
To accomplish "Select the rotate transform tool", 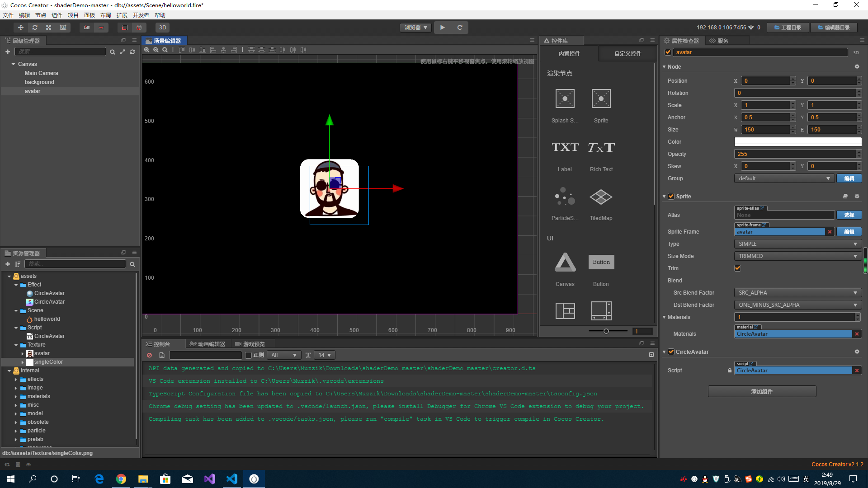I will point(35,28).
